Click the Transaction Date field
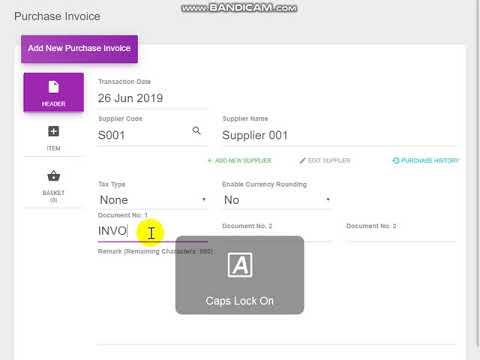The width and height of the screenshot is (480, 360). [152, 98]
